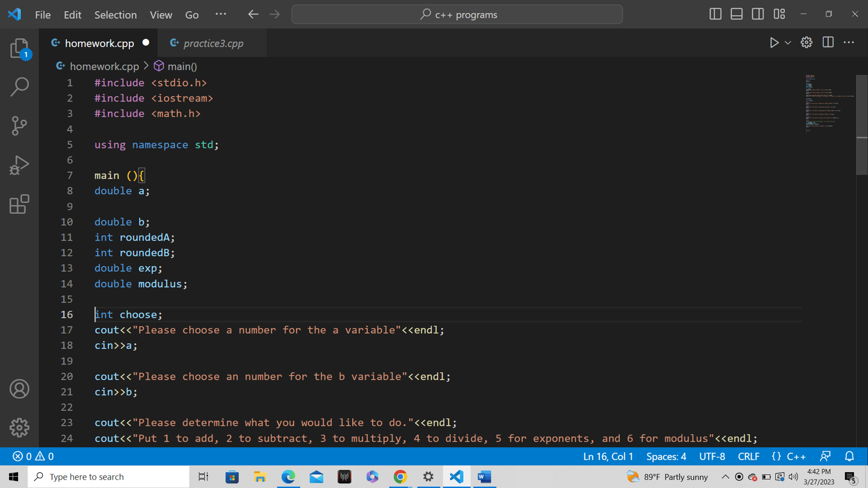Select language mode C++ in status bar

tap(796, 456)
